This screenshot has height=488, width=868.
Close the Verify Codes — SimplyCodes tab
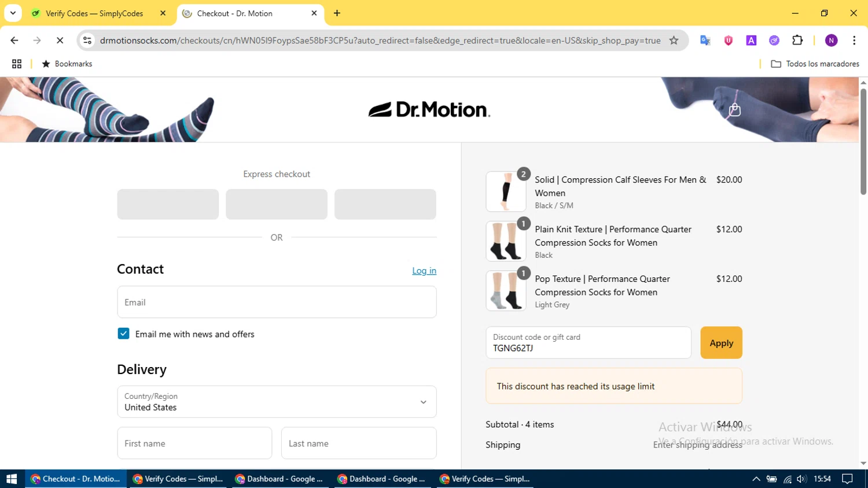click(x=163, y=13)
